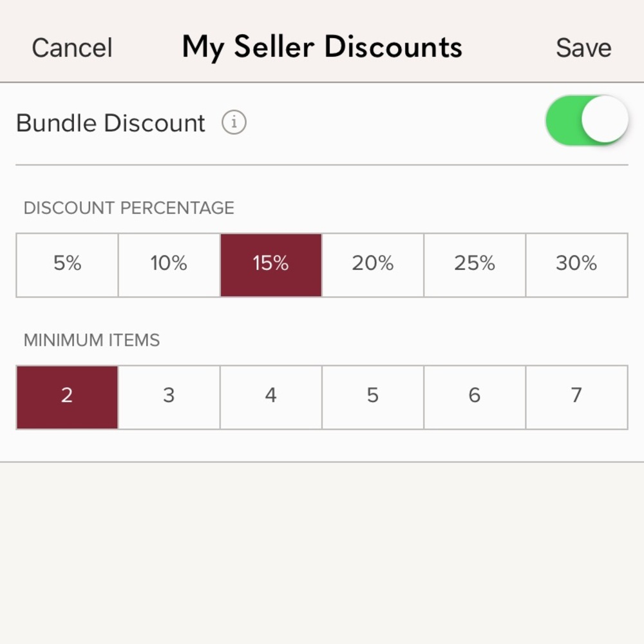The image size is (644, 644).
Task: Keep 2 as the minimum items
Action: (x=67, y=397)
